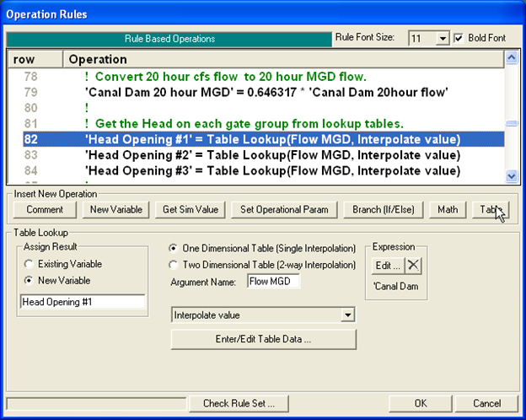This screenshot has height=420, width=526.
Task: Select the New Variable radio option
Action: pos(29,280)
